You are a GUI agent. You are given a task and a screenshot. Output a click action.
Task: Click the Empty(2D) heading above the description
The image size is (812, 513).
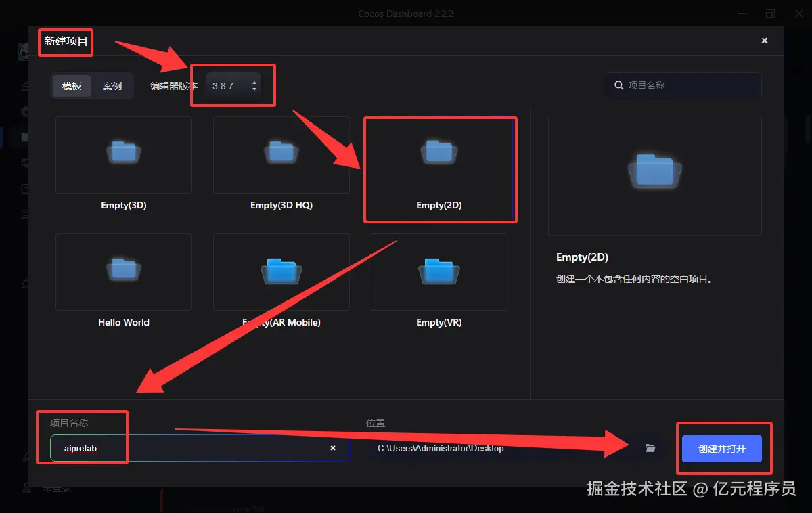[582, 257]
